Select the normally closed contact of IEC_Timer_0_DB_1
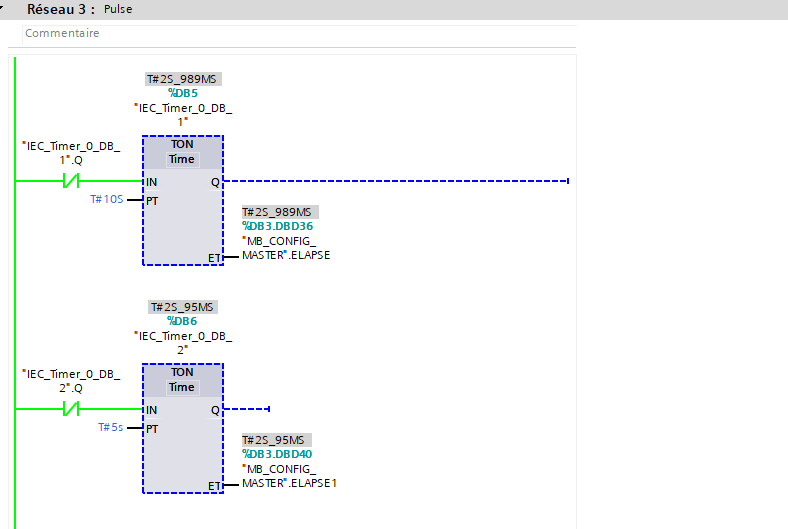This screenshot has width=788, height=529. point(72,181)
